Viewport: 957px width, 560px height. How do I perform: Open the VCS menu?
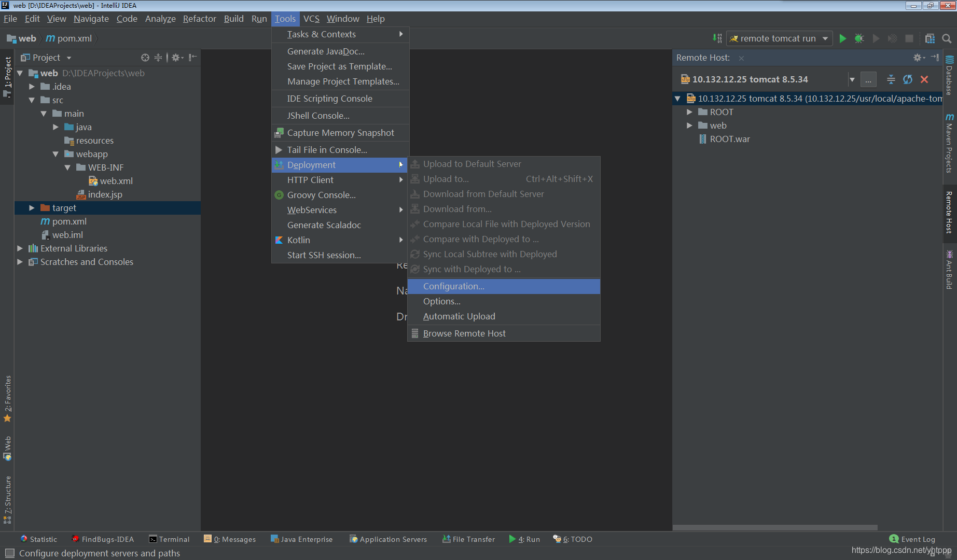tap(311, 19)
